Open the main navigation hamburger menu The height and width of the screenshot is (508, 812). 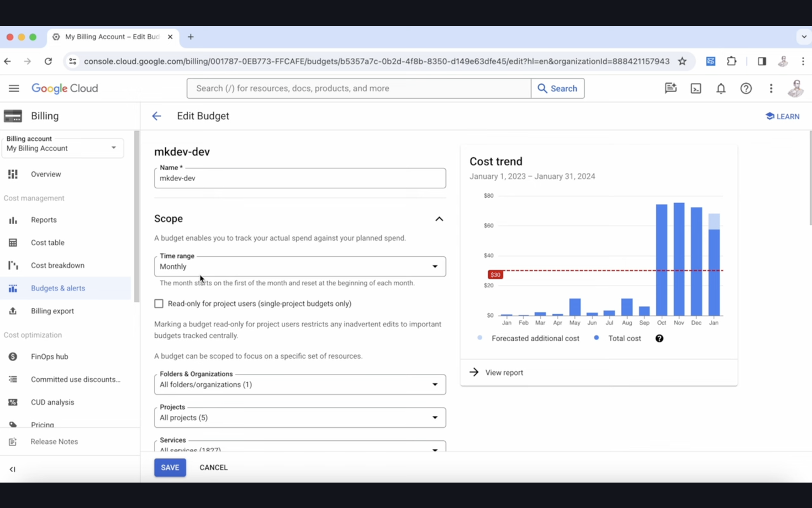14,88
